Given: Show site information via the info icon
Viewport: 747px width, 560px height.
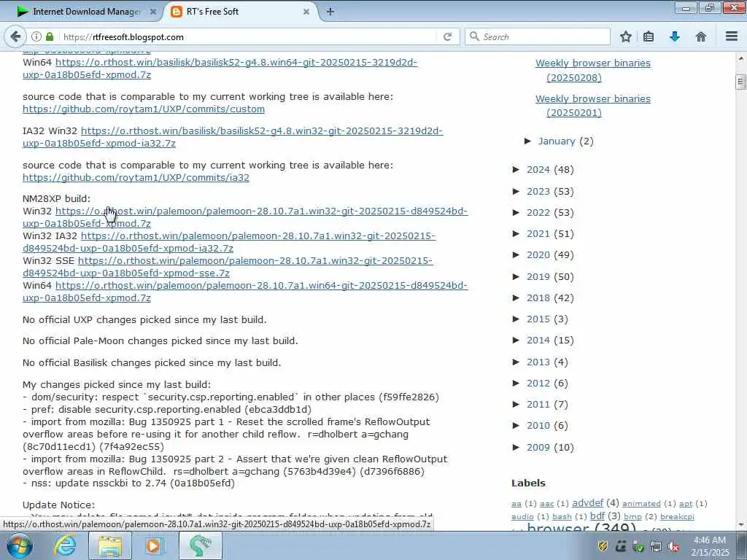Looking at the screenshot, I should click(x=36, y=36).
